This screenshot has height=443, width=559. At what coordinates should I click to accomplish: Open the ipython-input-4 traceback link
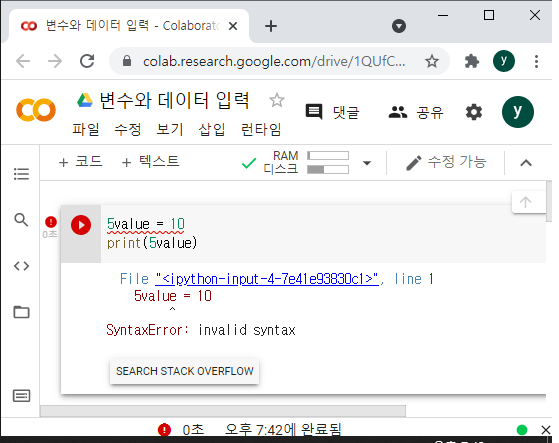267,279
